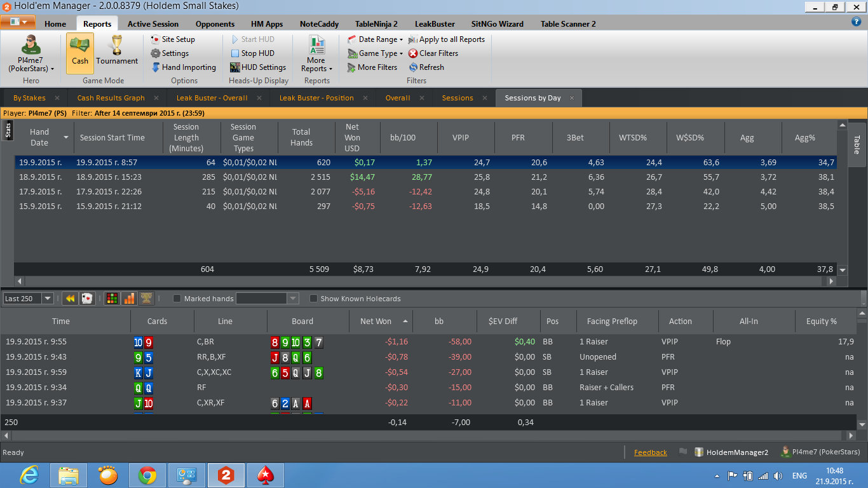Select the 18.9.2015 session row
868x488 pixels.
point(425,177)
